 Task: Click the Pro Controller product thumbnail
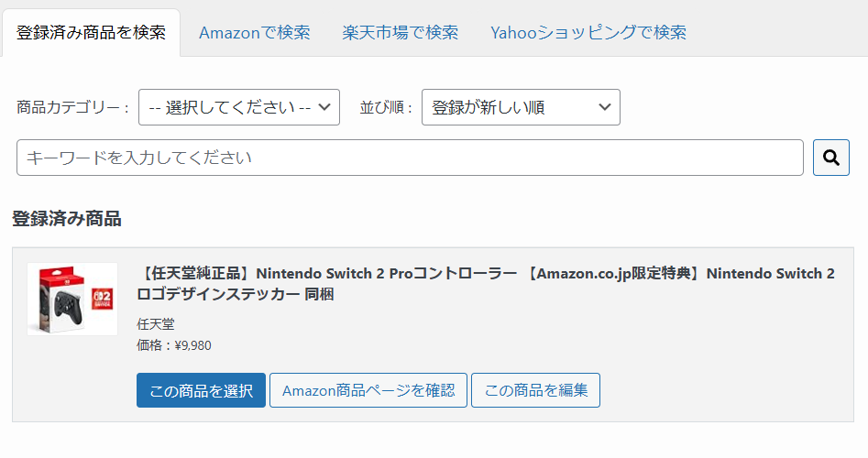pyautogui.click(x=72, y=299)
